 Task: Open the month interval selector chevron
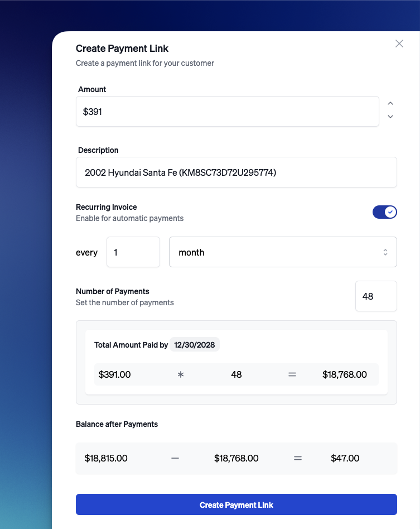pos(385,252)
